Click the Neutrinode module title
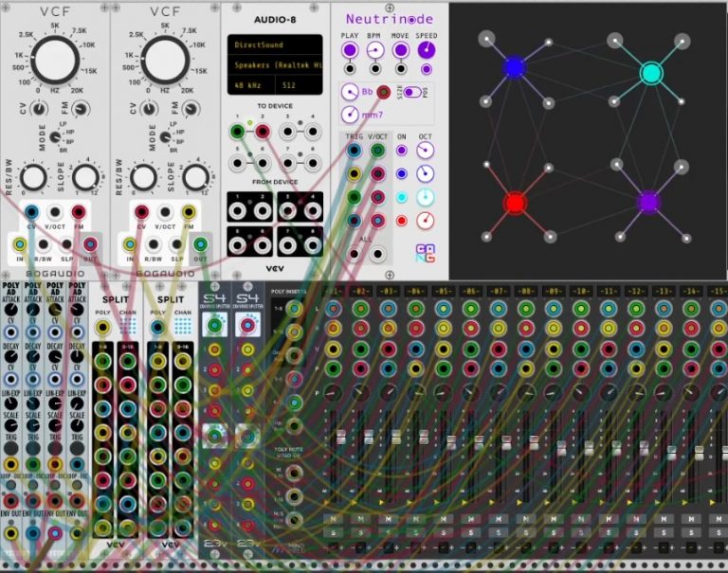The image size is (728, 573). [390, 19]
